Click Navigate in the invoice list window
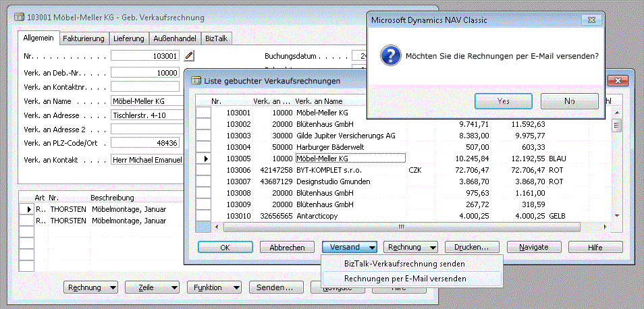The image size is (644, 309). click(x=534, y=247)
